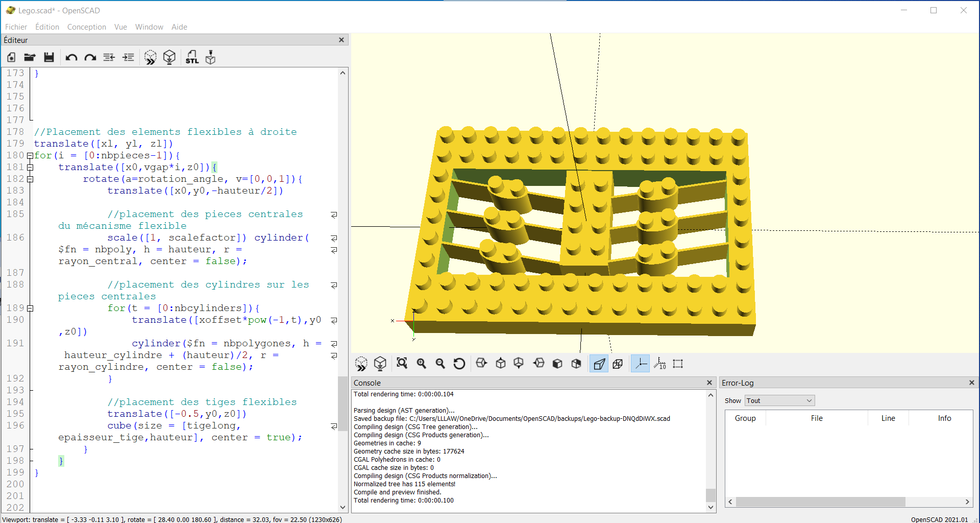Click the Viewport status text in status bar
Viewport: 980px width, 523px height.
[x=172, y=519]
